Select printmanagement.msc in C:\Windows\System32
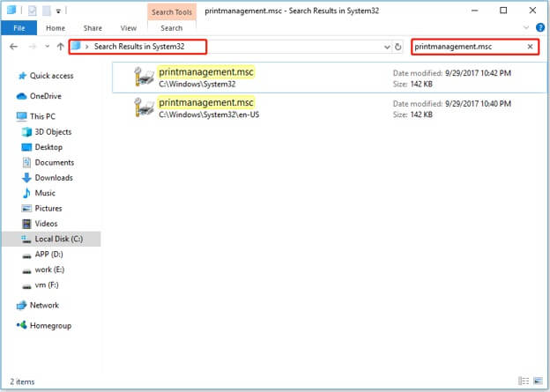 [330, 78]
